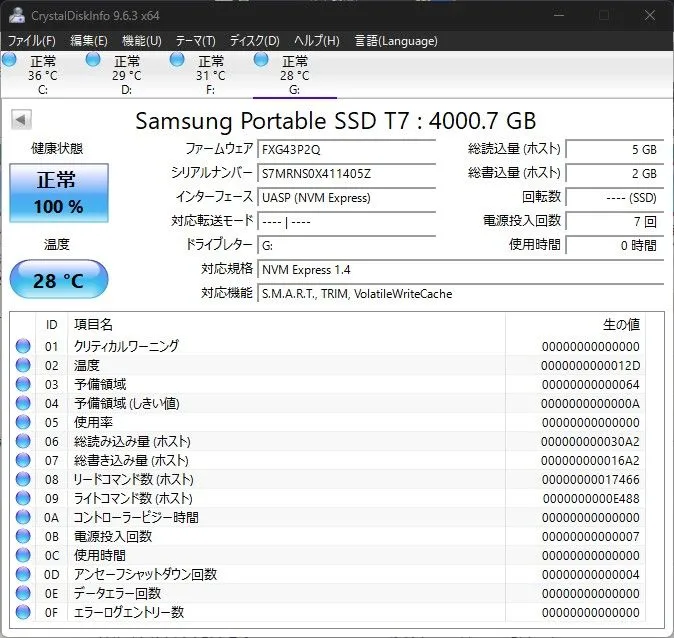Select the D: drive status orb

(93, 60)
